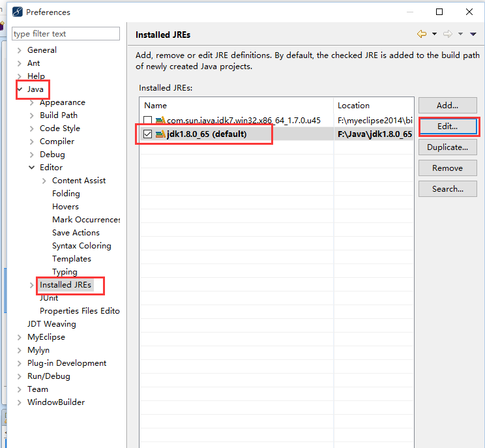Close the Preferences window
The image size is (485, 448).
point(469,12)
